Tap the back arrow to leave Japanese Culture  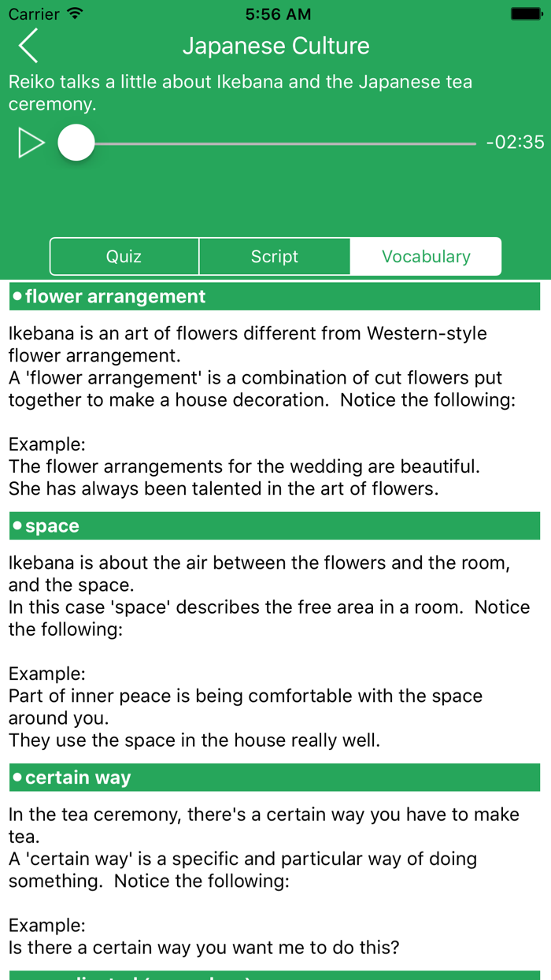(x=27, y=46)
